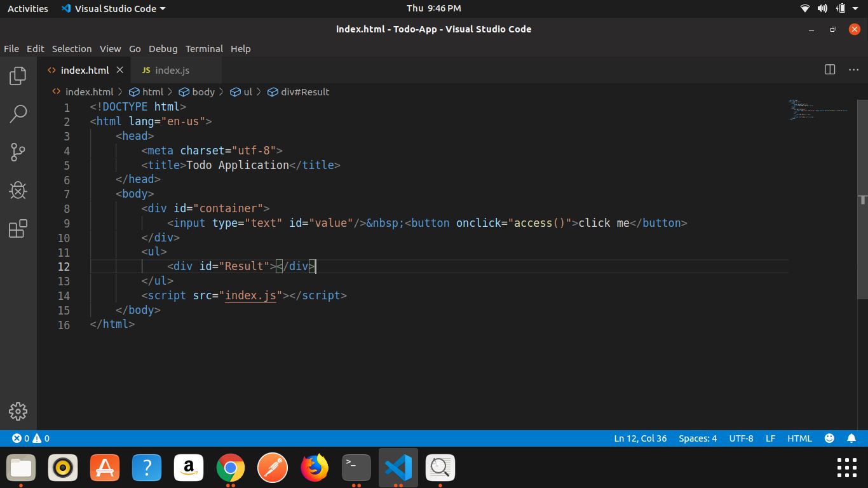Screen dimensions: 868x488
Task: Expand the html breadcrumb segment
Action: (146, 92)
